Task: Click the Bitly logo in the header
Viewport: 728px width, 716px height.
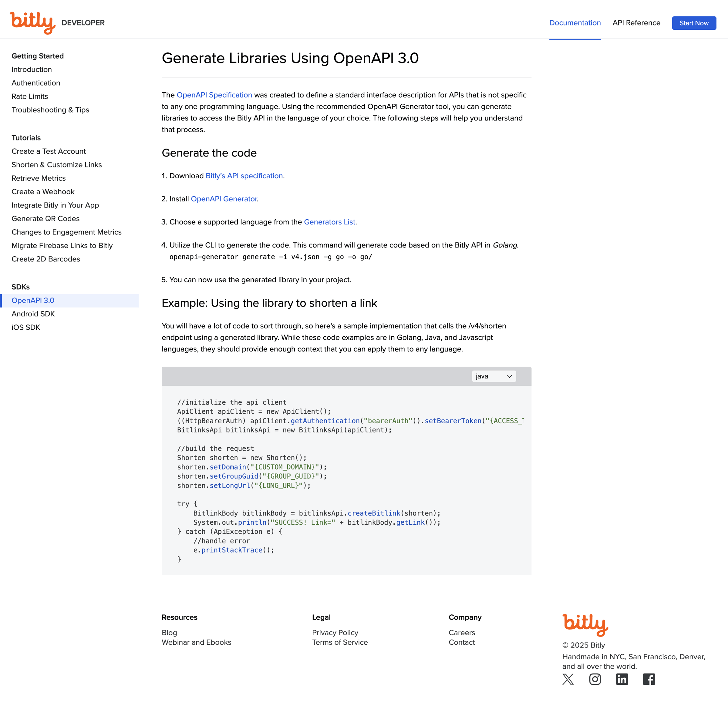Action: point(33,22)
